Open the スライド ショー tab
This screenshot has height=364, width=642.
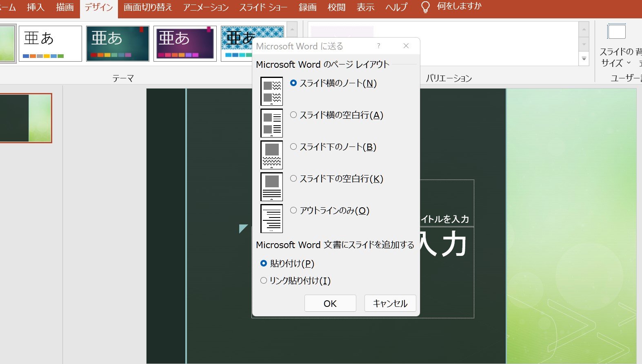pyautogui.click(x=263, y=7)
